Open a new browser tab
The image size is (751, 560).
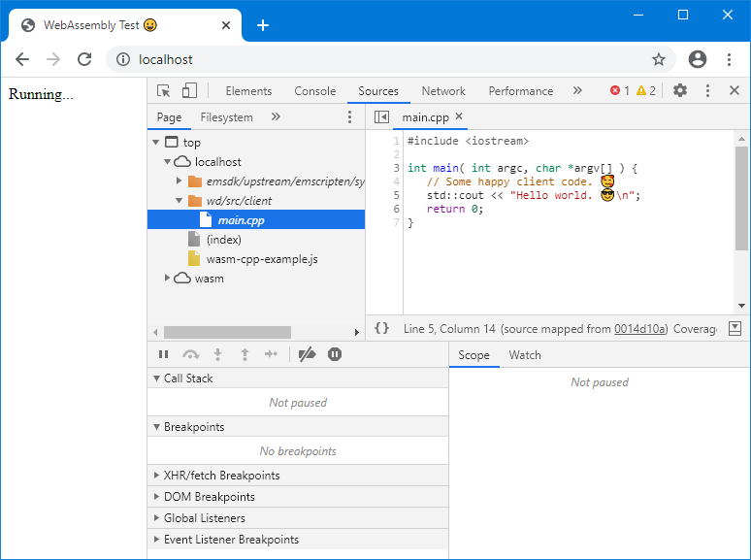[263, 25]
